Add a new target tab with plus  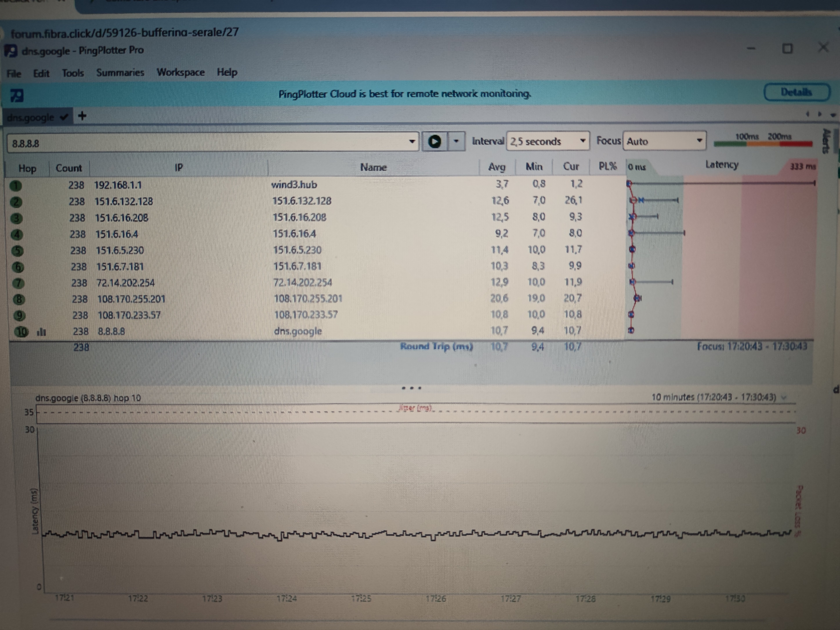click(x=82, y=116)
